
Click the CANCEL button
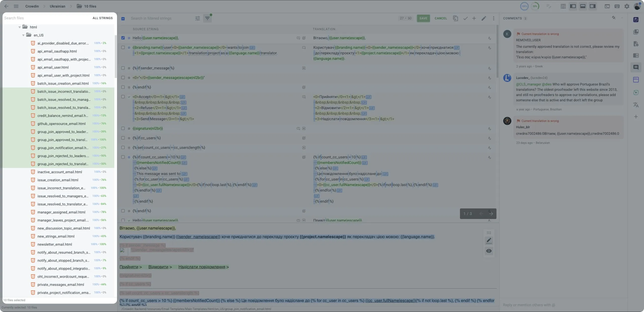point(440,18)
